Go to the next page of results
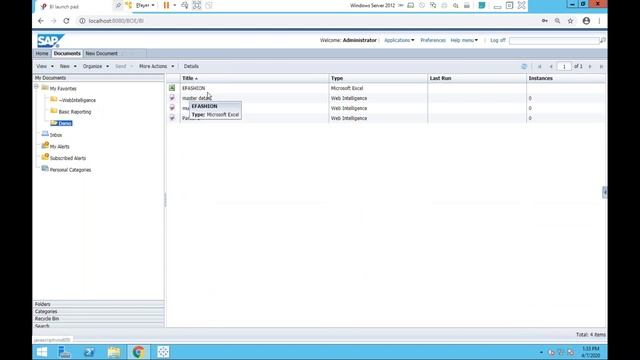 pos(590,67)
